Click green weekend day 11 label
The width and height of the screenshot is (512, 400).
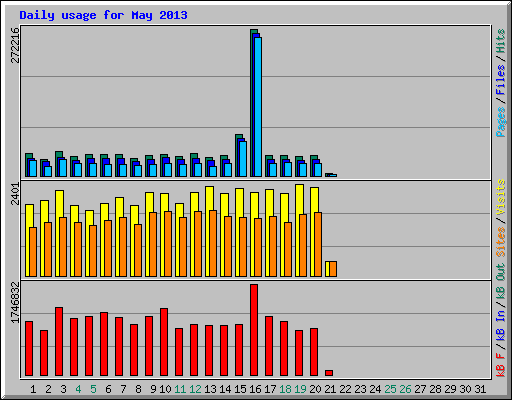click(x=180, y=389)
